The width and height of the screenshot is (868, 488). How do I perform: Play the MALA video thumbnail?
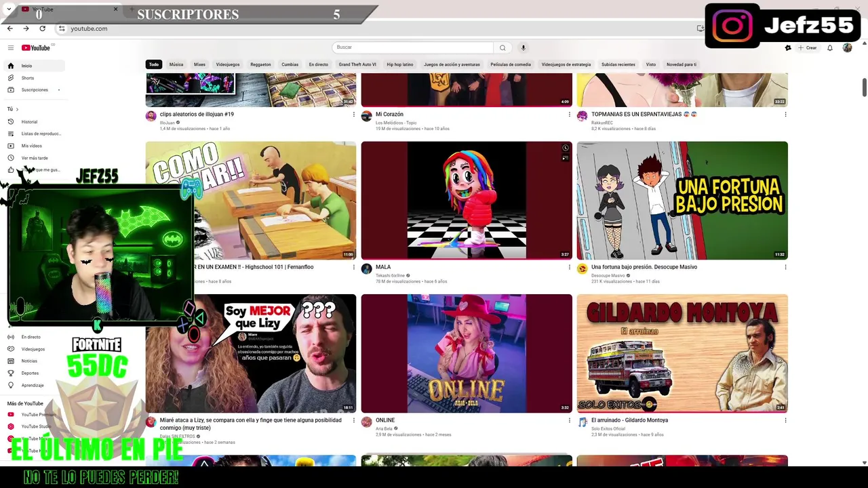(467, 201)
